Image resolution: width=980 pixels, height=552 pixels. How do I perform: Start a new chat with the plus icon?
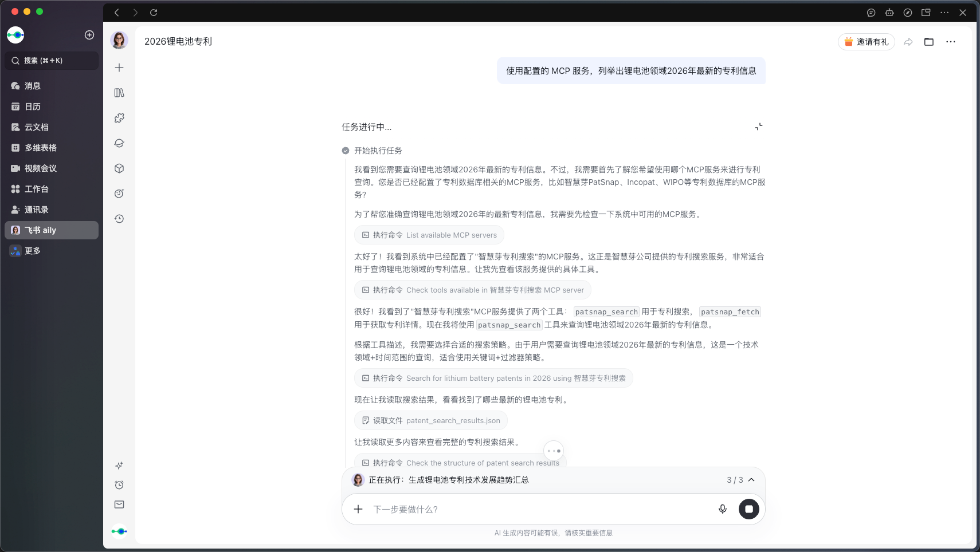(119, 68)
